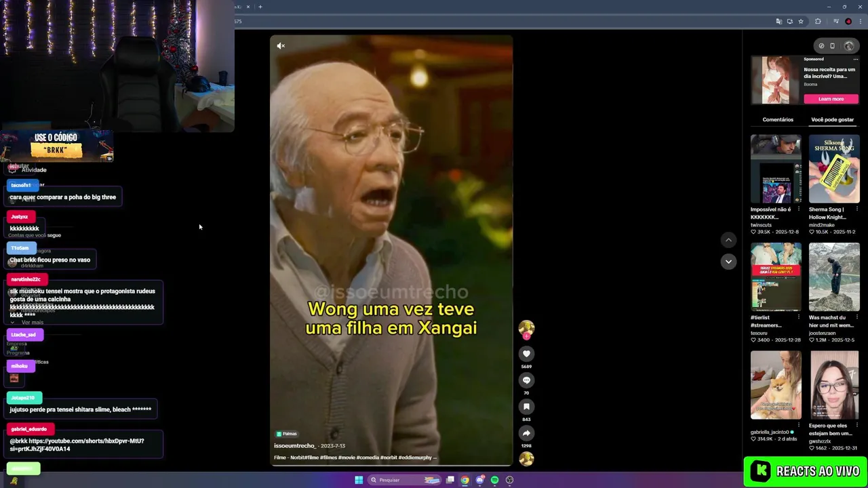
Task: Switch to the Comentários tab
Action: point(778,119)
